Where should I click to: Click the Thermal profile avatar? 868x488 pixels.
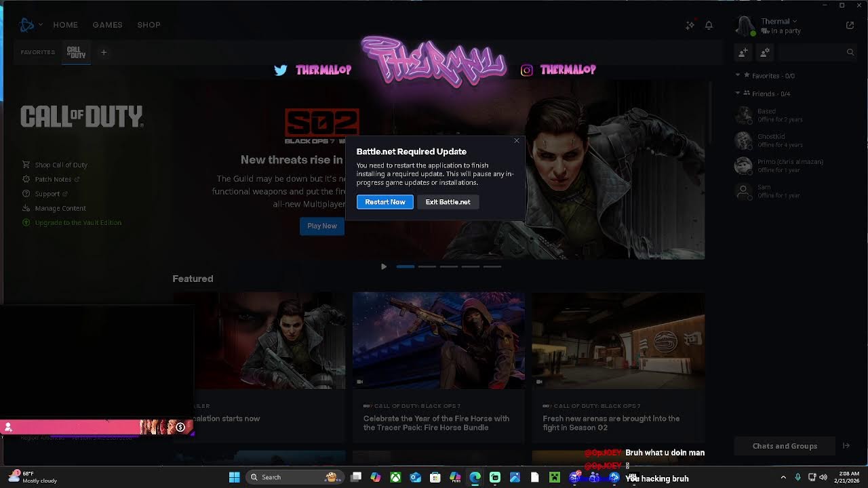[745, 26]
